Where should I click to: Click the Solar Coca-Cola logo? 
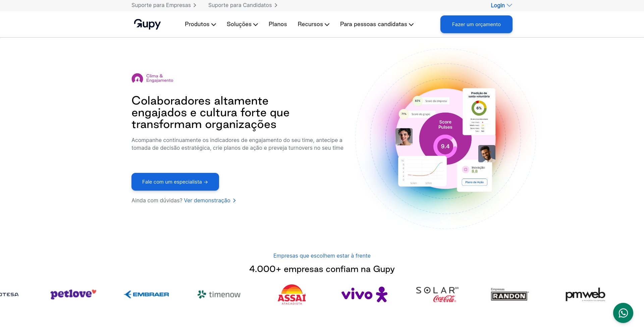[x=437, y=294]
